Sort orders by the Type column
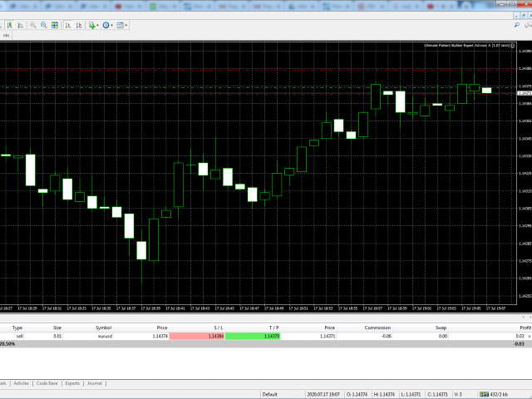Screen dimensions: 532x399 pos(17,328)
